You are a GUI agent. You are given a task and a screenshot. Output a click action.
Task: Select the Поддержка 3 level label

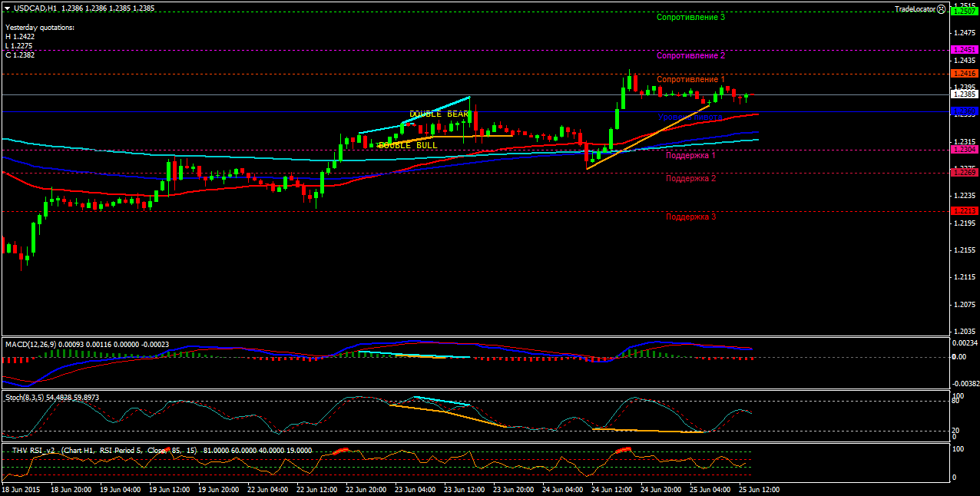coord(691,217)
